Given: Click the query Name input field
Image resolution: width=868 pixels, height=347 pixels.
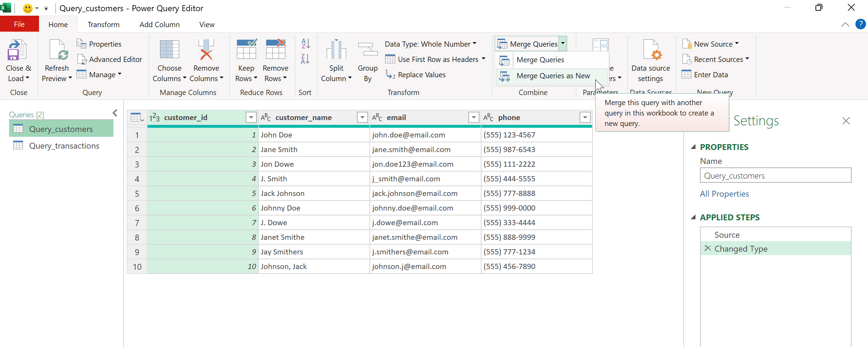Looking at the screenshot, I should click(775, 176).
